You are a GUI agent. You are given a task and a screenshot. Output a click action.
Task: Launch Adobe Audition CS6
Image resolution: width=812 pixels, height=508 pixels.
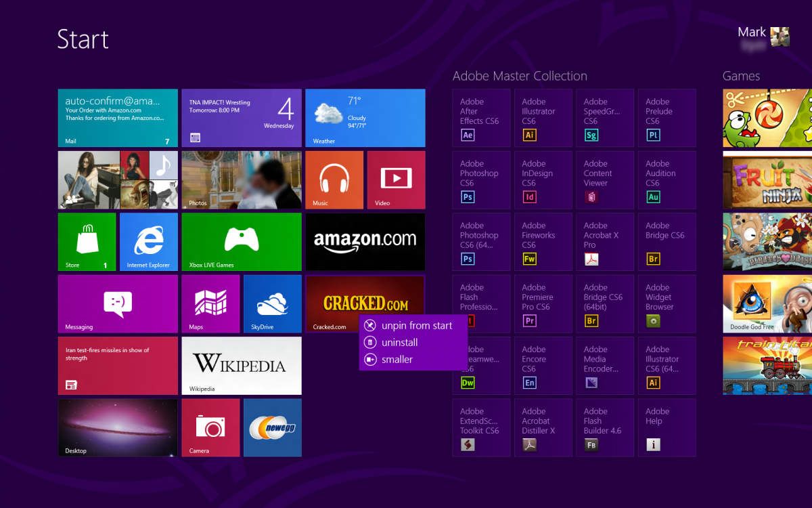[667, 180]
